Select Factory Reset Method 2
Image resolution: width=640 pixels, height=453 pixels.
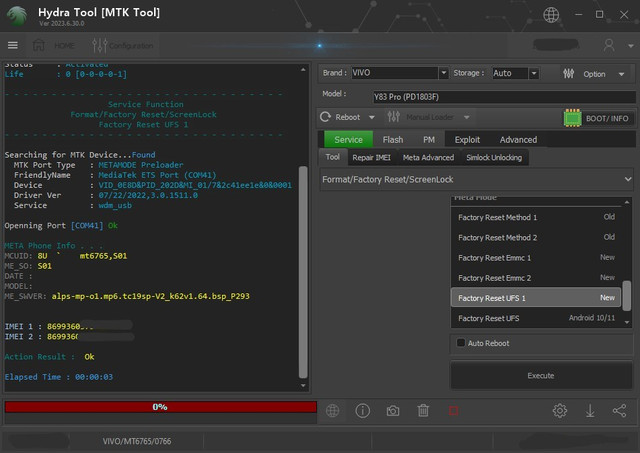tap(536, 238)
